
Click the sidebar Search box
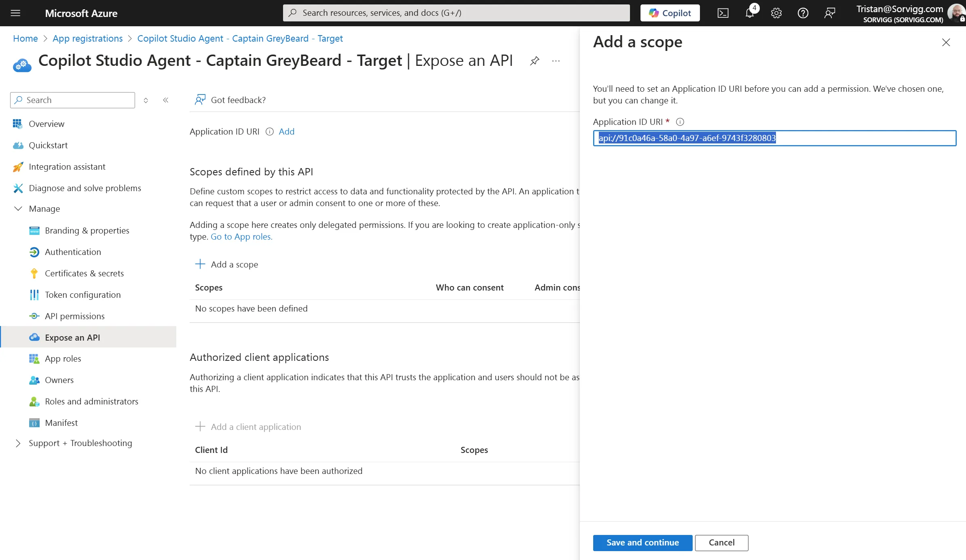[x=72, y=100]
